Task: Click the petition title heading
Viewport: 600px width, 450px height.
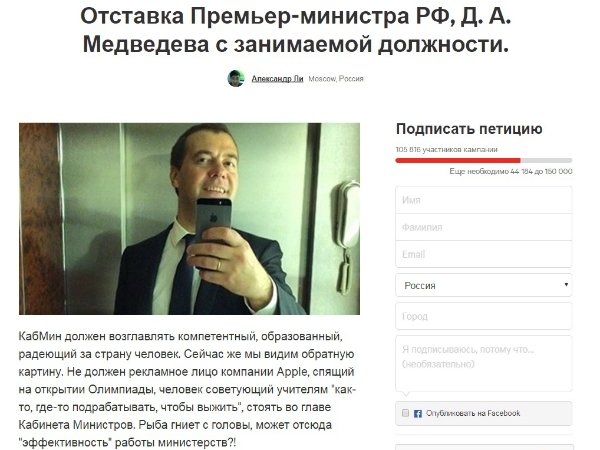Action: point(295,31)
